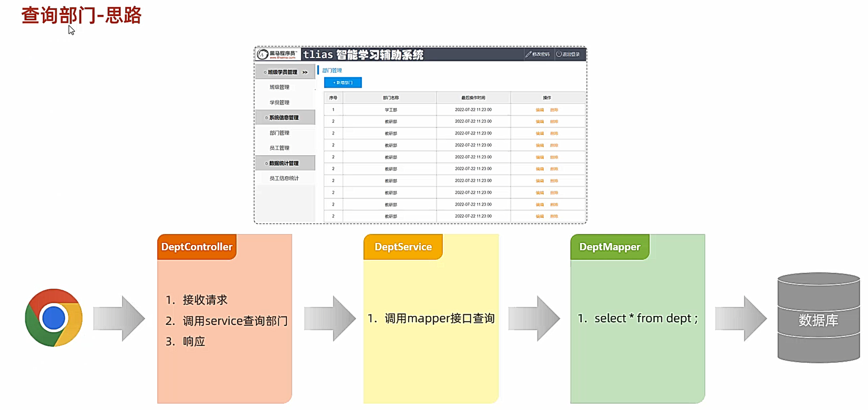
Task: Click the blue 部门管理 page heading
Action: (x=332, y=70)
